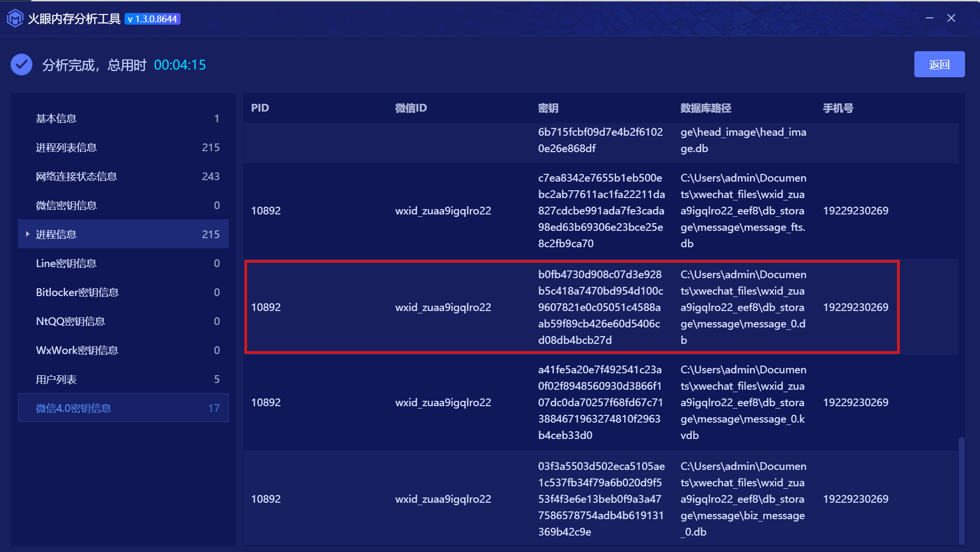
Task: Select key starting with 03f3a5503d502eca5105ae
Action: click(602, 499)
